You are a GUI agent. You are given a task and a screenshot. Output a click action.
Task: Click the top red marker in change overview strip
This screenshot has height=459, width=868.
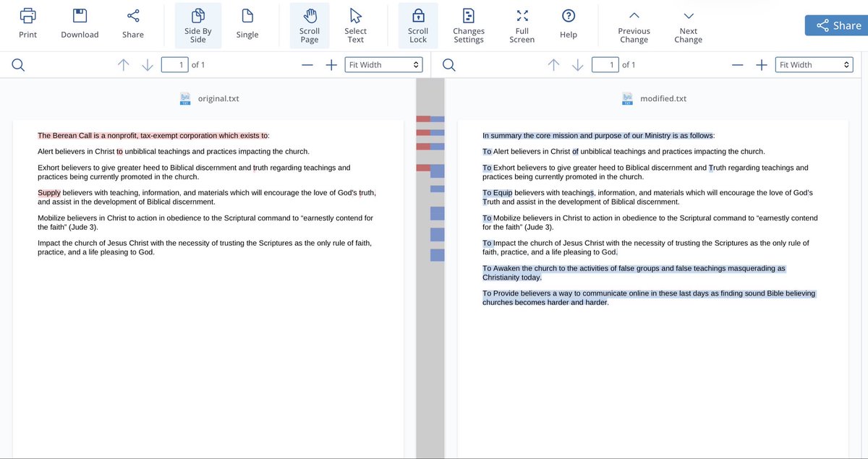(423, 119)
